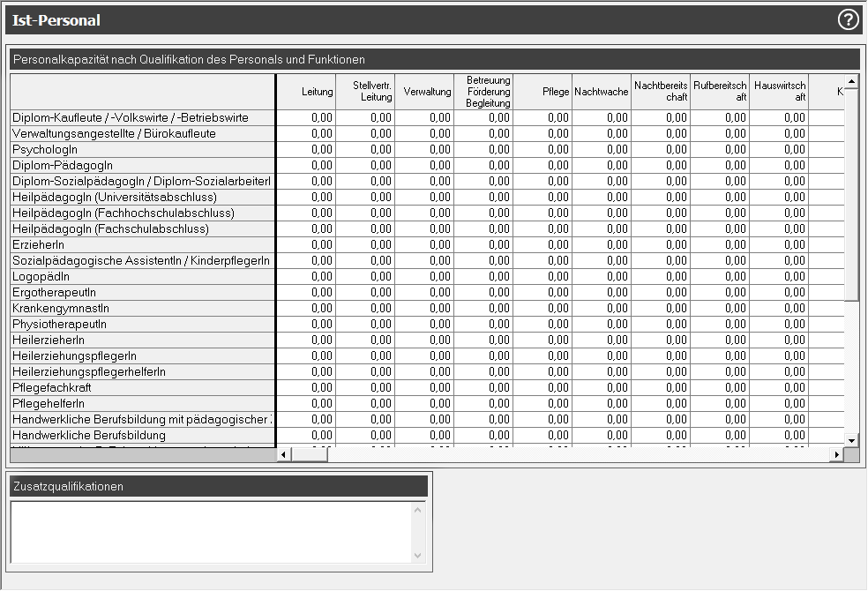Click down arrow in Zusatzqualifikationen text box
The image size is (868, 591).
pyautogui.click(x=418, y=555)
